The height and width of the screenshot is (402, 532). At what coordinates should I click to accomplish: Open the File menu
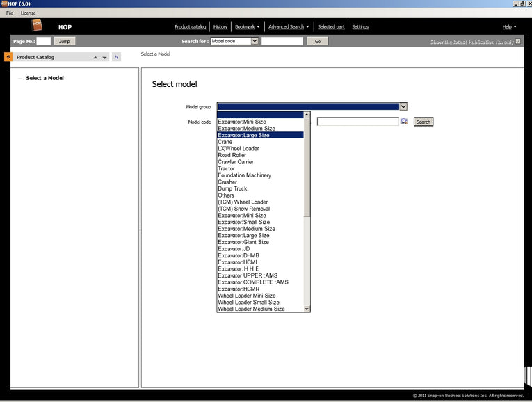pyautogui.click(x=10, y=13)
